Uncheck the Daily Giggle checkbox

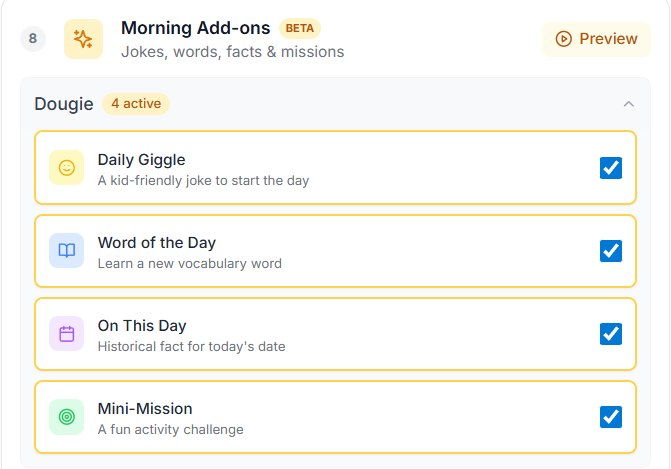(611, 168)
